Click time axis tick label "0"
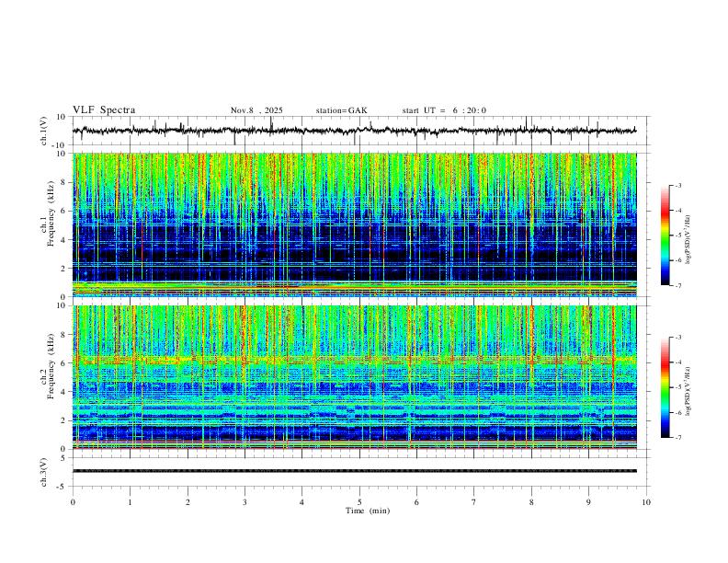Screen dimensions: 728x563 click(73, 502)
